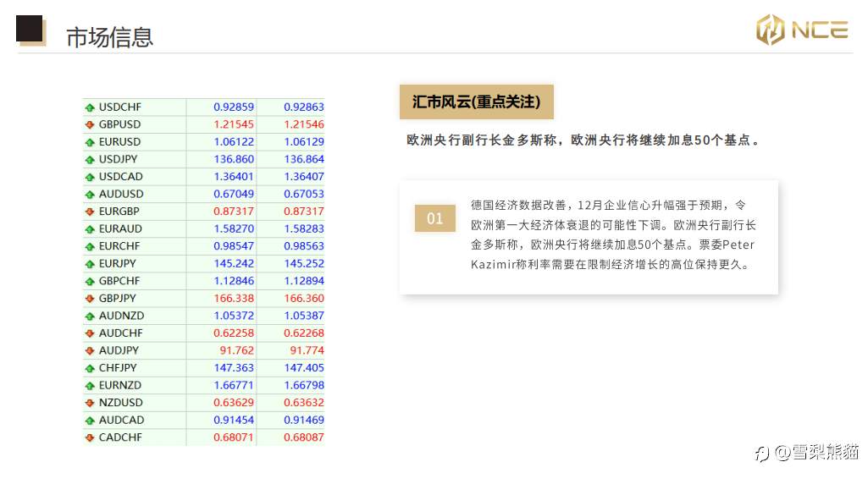The image size is (868, 484).
Task: Select the USDCAD symbol name
Action: pos(121,177)
